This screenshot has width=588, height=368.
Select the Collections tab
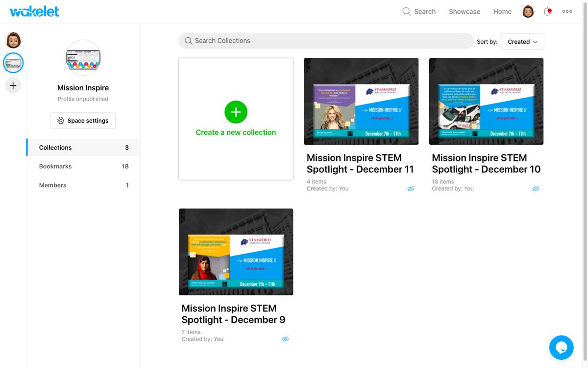coord(83,147)
